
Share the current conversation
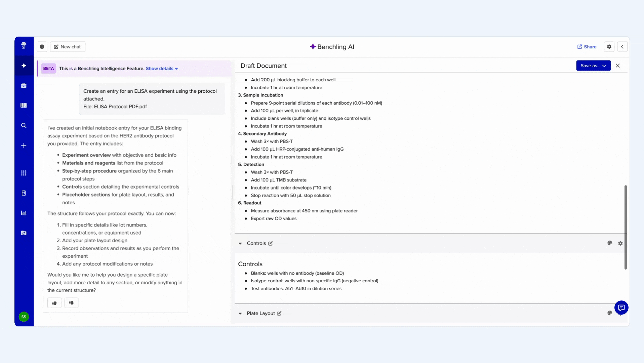click(587, 46)
